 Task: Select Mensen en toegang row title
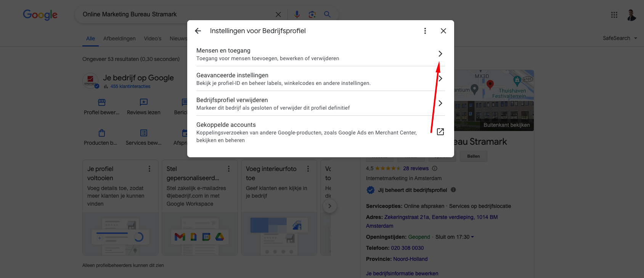point(223,51)
